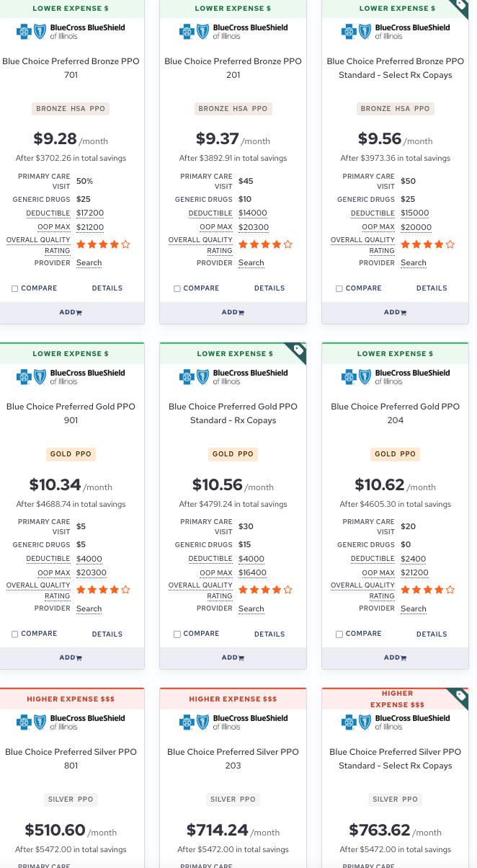Tick Compare on Gold PPO Standard - Rx Copays
Image resolution: width=477 pixels, height=868 pixels.
(177, 634)
